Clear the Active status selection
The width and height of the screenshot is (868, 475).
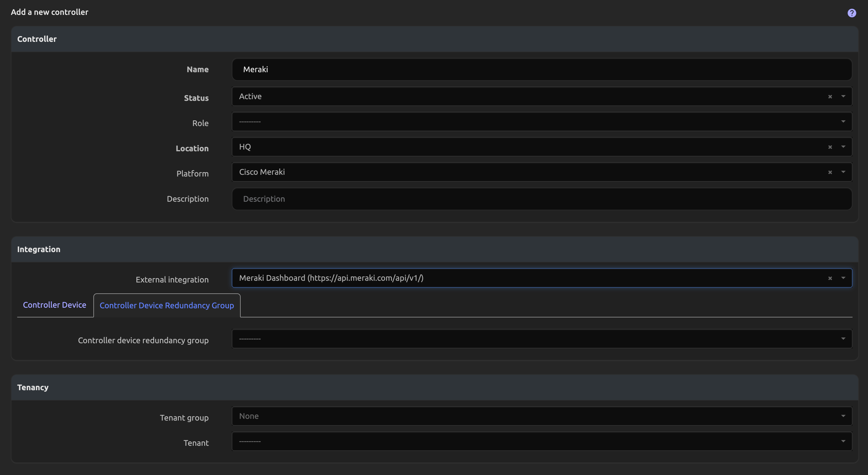click(x=830, y=97)
